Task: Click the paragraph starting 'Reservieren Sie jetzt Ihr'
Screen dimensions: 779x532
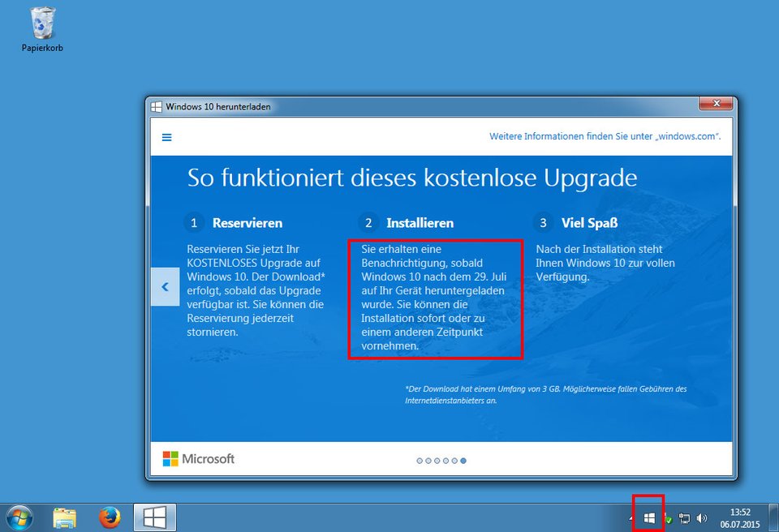Action: click(x=256, y=290)
